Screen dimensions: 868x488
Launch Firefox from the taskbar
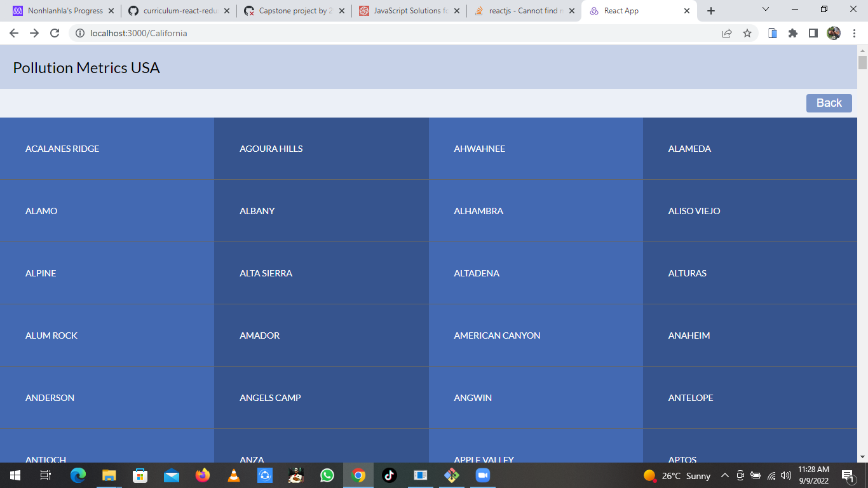202,475
